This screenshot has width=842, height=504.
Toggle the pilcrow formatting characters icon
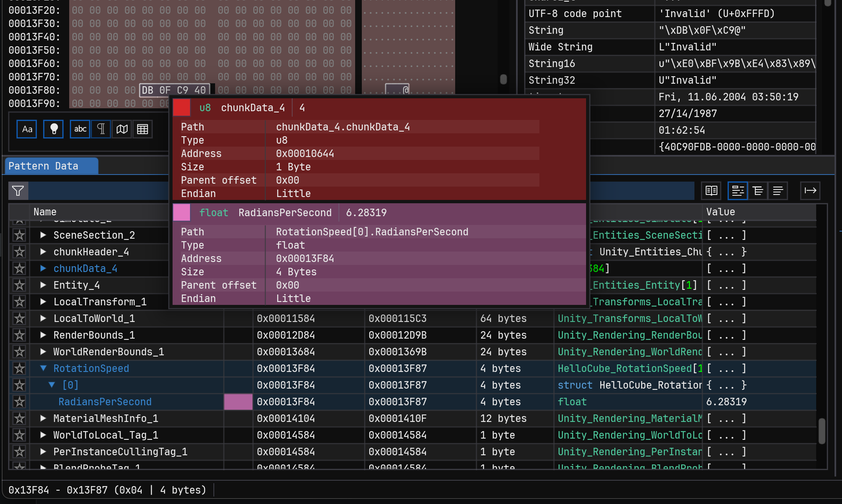click(100, 129)
